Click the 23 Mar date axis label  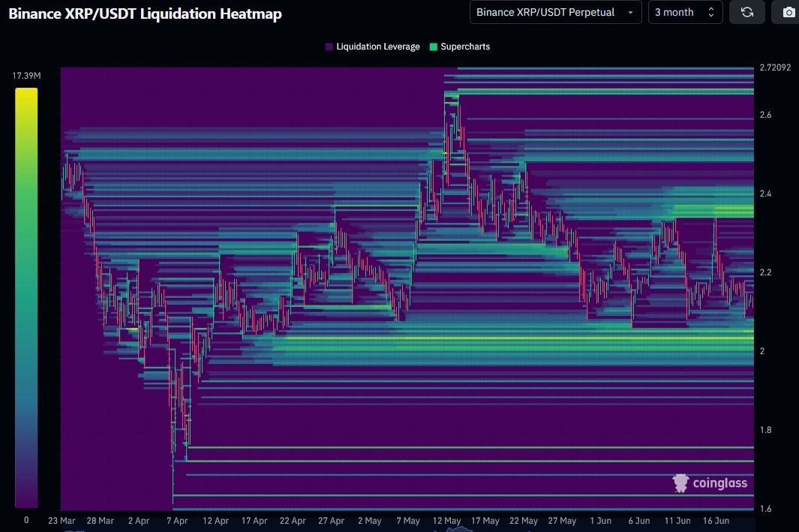point(62,521)
